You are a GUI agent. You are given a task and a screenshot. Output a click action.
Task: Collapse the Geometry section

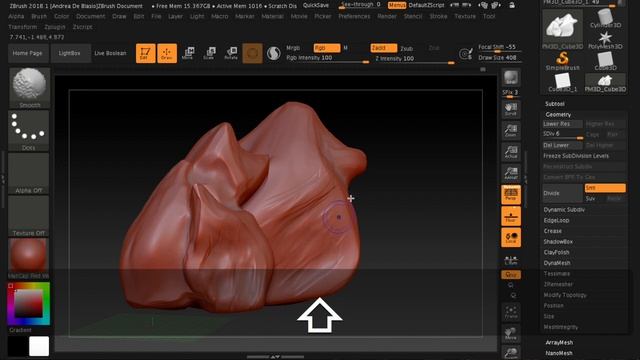pos(558,115)
